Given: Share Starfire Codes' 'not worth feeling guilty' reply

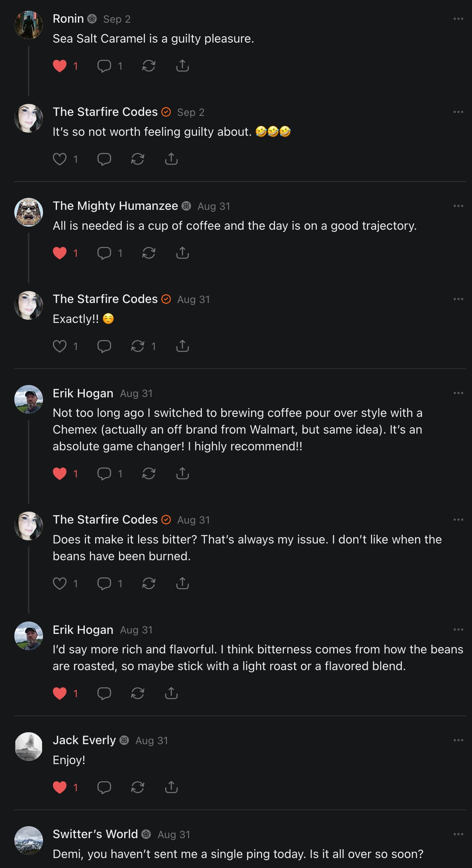Looking at the screenshot, I should pyautogui.click(x=171, y=159).
